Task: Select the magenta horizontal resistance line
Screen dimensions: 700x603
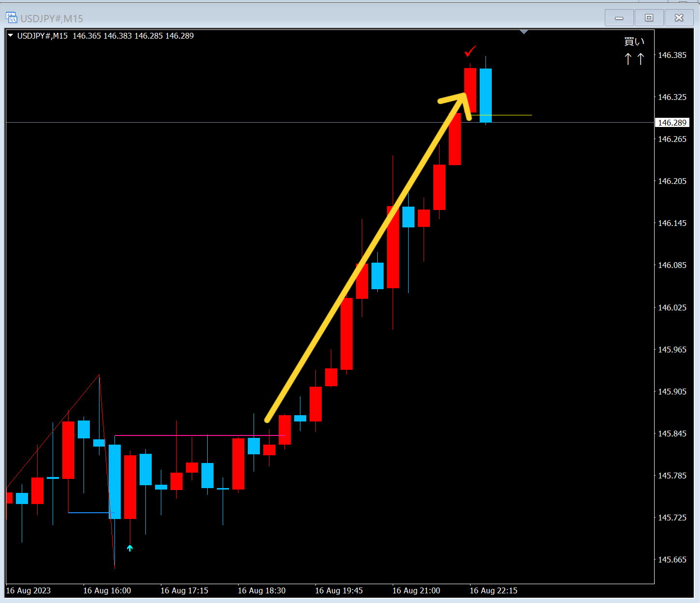Action: [x=200, y=435]
